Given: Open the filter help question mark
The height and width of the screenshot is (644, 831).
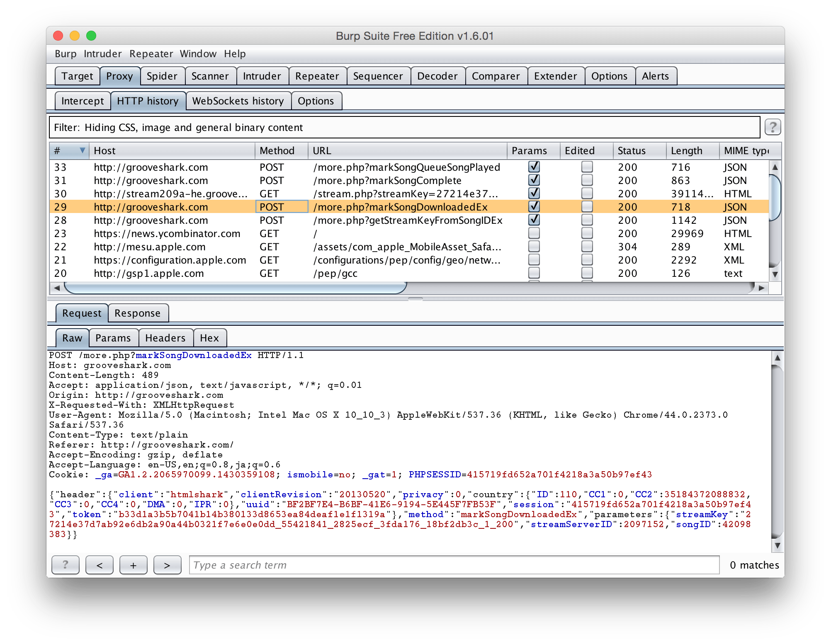Looking at the screenshot, I should click(773, 127).
